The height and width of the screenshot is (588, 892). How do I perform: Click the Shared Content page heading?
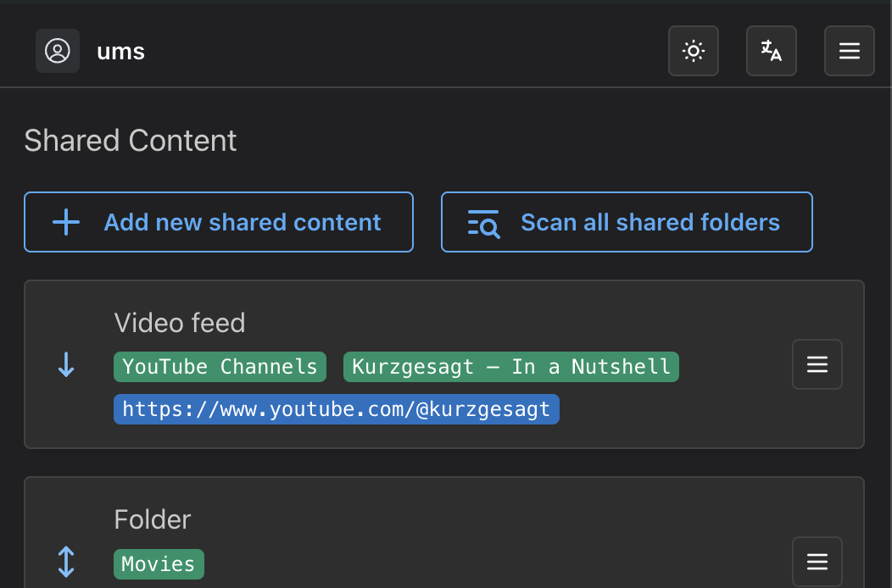coord(130,141)
